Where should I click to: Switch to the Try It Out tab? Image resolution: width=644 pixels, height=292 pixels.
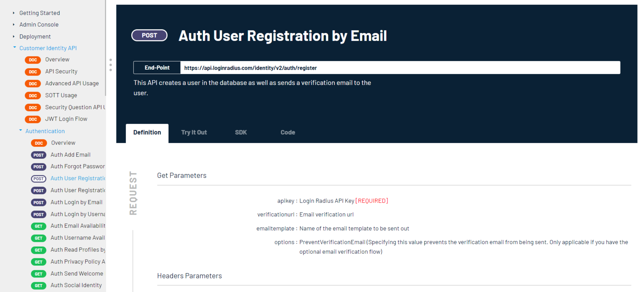194,133
